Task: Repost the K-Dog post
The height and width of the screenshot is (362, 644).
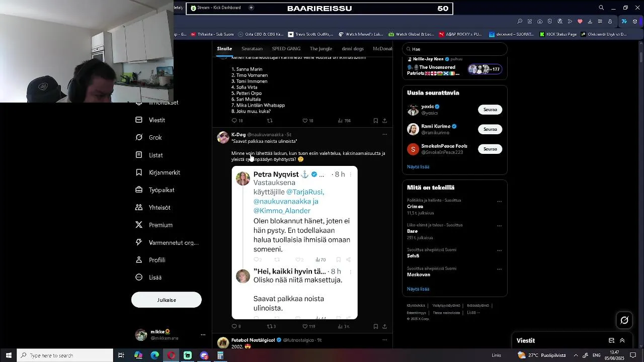Action: pos(270,326)
